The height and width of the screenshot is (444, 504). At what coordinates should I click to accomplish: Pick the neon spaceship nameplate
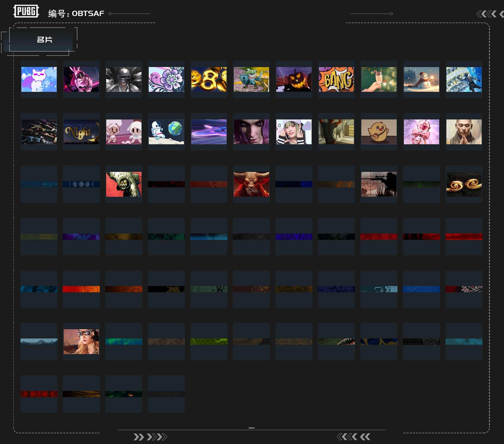pyautogui.click(x=209, y=132)
